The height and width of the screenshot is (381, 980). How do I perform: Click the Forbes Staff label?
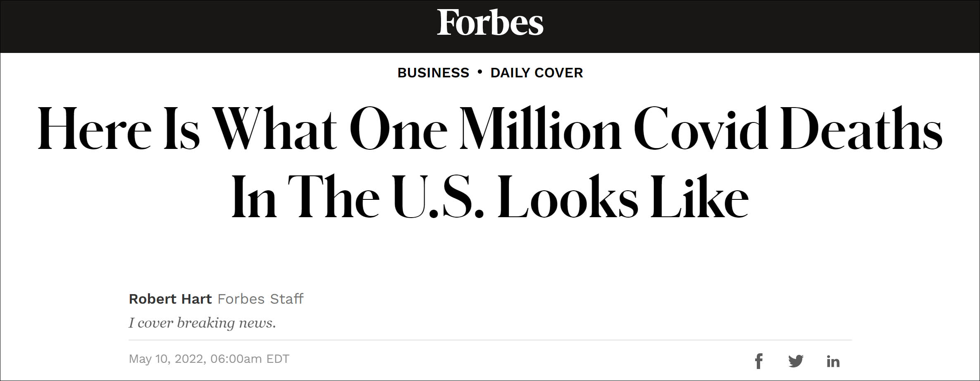pos(260,299)
